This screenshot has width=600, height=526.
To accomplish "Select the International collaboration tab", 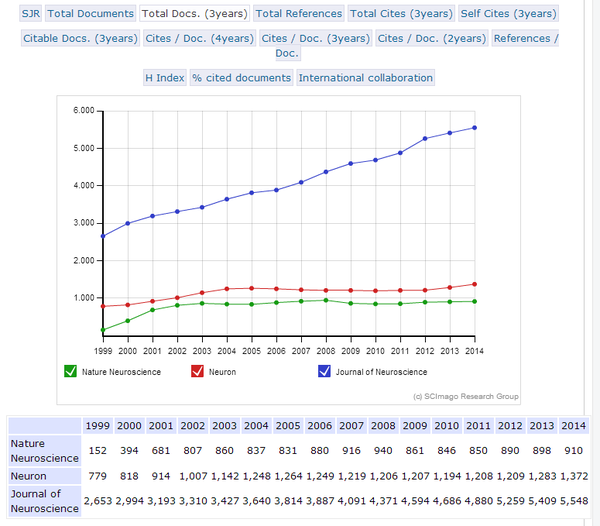I will point(365,78).
